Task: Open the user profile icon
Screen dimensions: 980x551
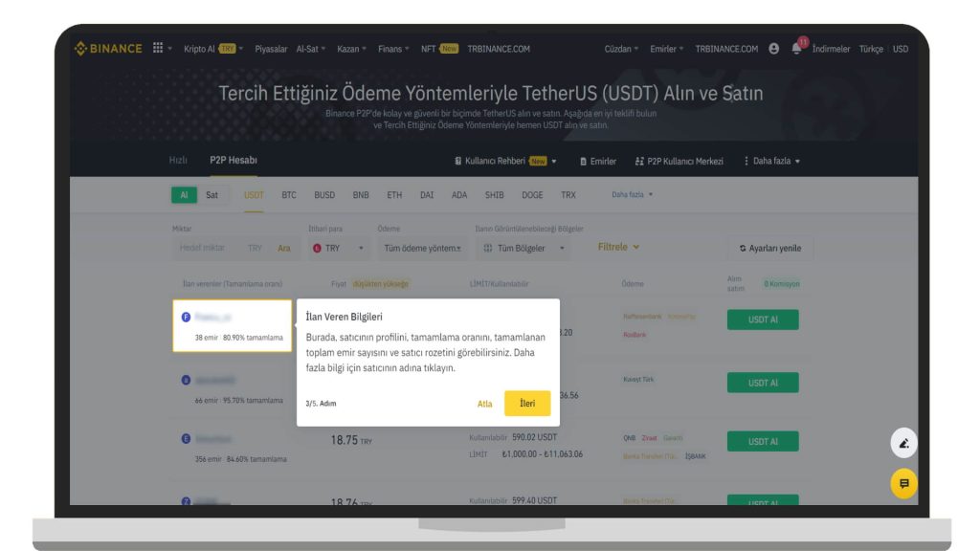Action: click(x=773, y=49)
